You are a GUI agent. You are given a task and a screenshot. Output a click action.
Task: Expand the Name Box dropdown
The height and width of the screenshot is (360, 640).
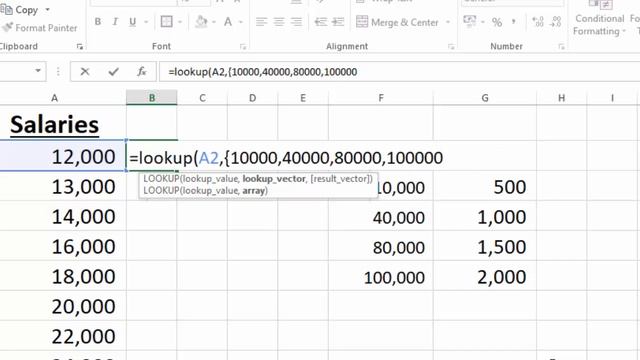(x=38, y=71)
